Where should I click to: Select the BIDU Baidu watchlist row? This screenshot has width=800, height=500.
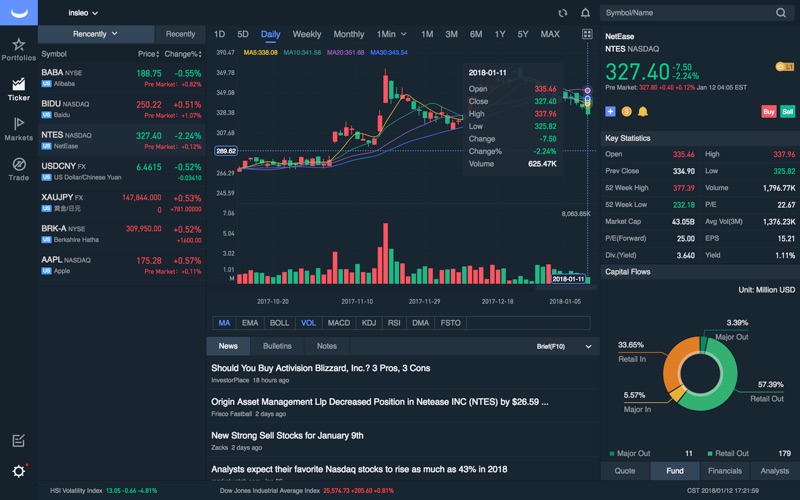[x=121, y=109]
